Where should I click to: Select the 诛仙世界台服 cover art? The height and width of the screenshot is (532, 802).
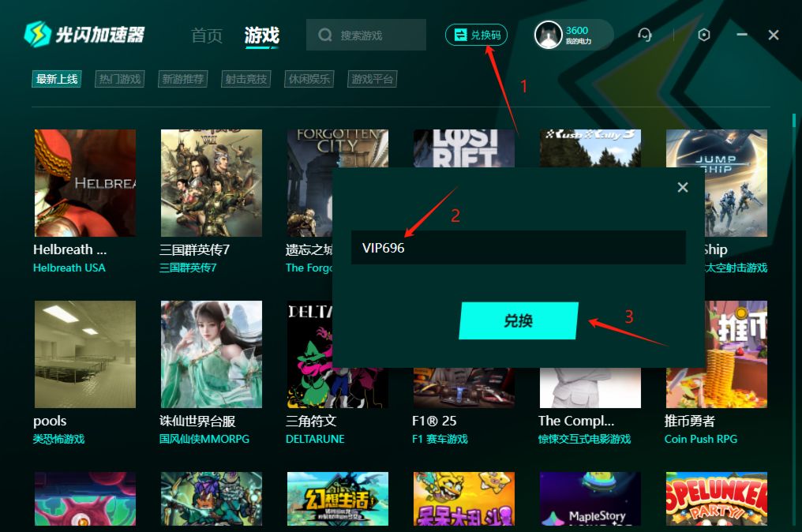(212, 354)
